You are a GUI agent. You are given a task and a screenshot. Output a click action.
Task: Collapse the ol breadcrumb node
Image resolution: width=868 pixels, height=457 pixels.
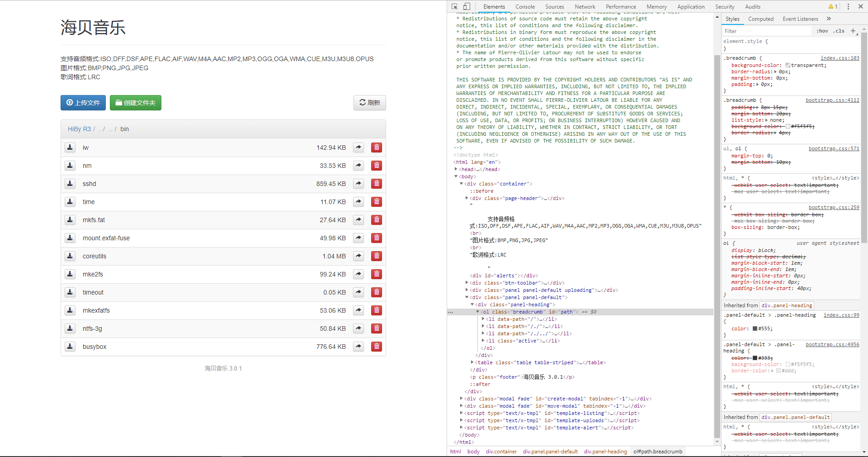[x=477, y=312]
